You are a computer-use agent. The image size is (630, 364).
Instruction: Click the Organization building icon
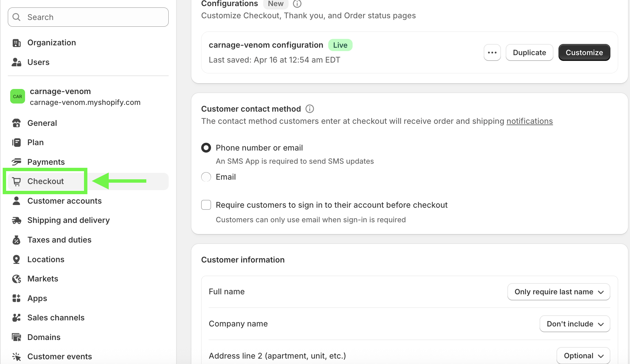(x=16, y=43)
